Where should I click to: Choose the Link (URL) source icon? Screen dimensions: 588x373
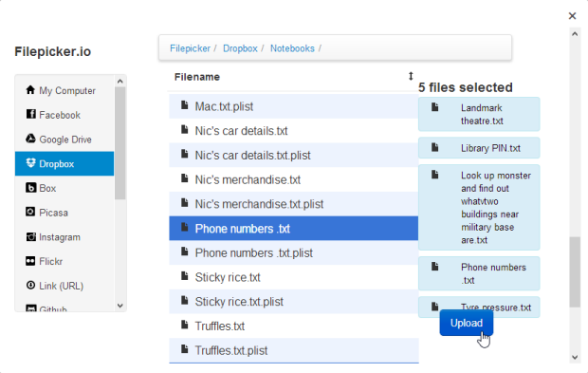click(x=30, y=285)
